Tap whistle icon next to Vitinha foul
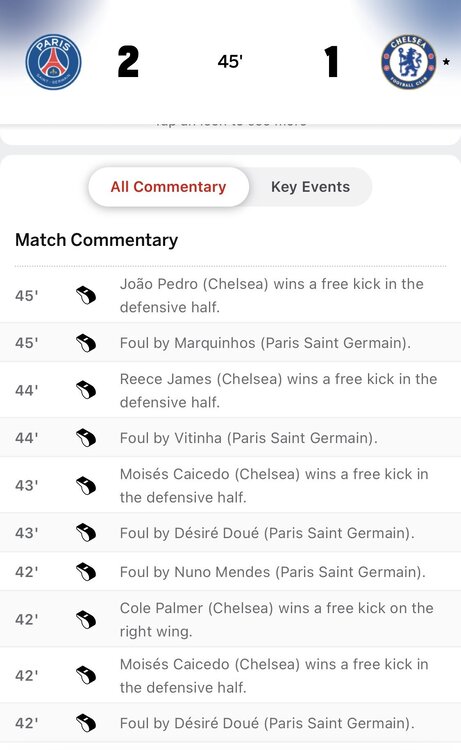Viewport: 461px width, 750px height. (86, 438)
